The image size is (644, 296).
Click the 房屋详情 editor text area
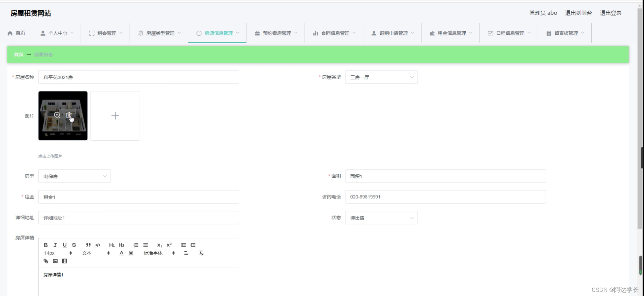point(139,282)
